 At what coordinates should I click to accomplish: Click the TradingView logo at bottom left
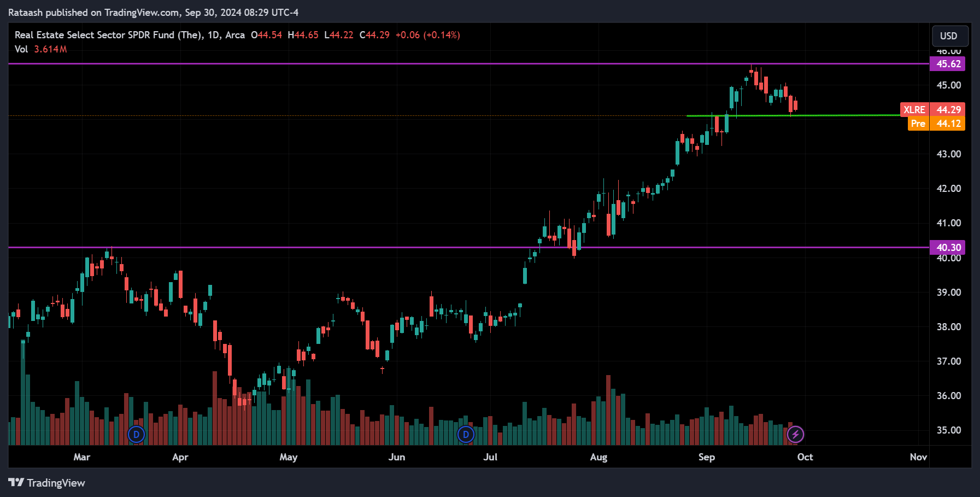tap(47, 483)
